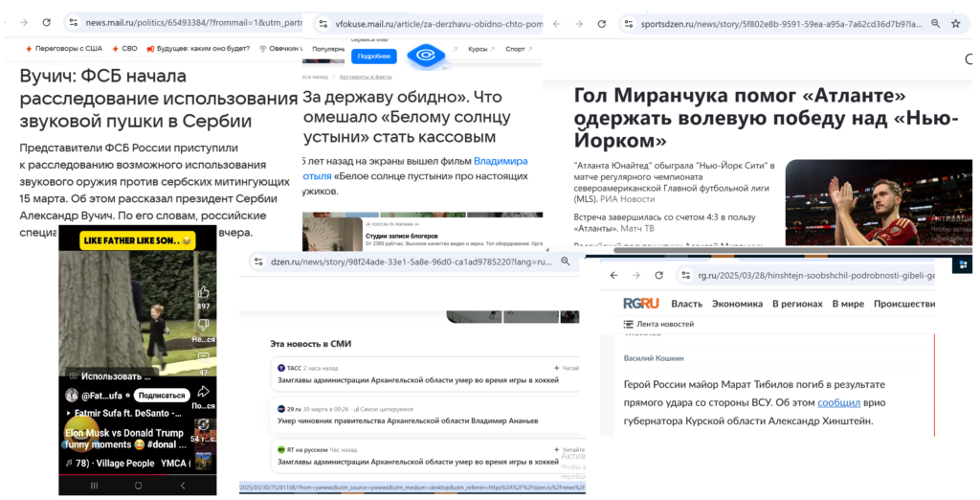Go back in the sportsdzen.ru browser
Viewport: 980px width, 500px height.
point(557,24)
